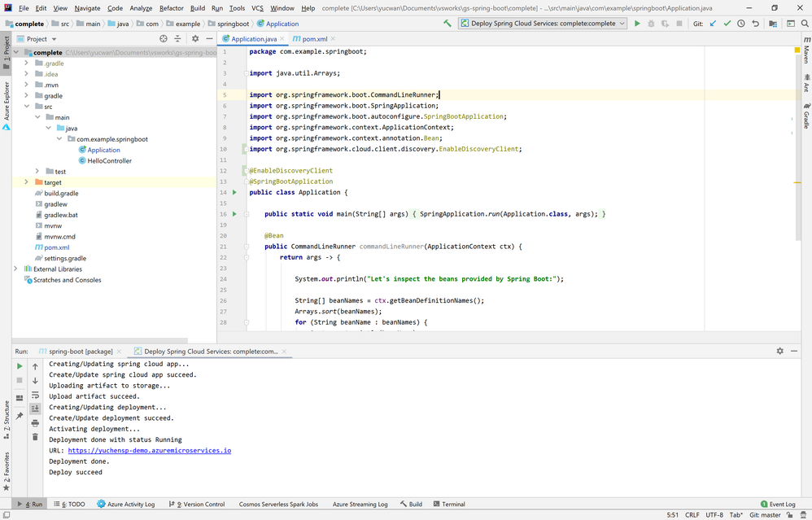812x520 pixels.
Task: Toggle pin tab in Run panel
Action: pyautogui.click(x=20, y=415)
